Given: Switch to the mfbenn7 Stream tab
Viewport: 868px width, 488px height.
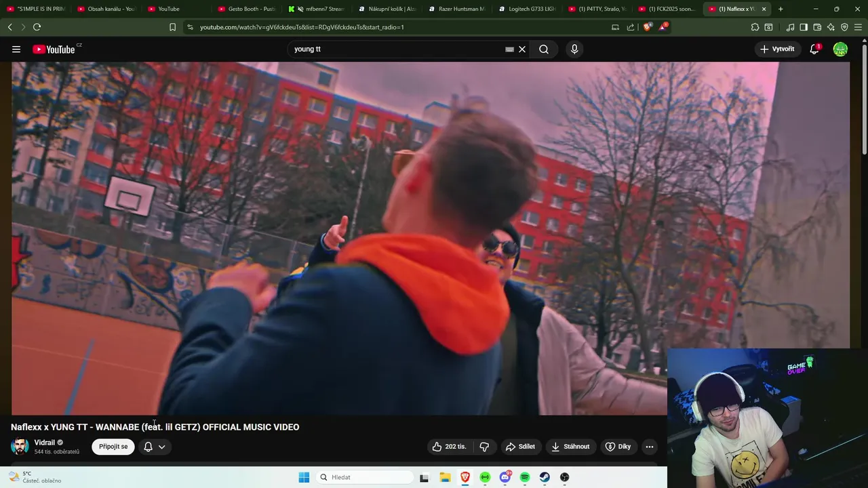Looking at the screenshot, I should pyautogui.click(x=317, y=9).
